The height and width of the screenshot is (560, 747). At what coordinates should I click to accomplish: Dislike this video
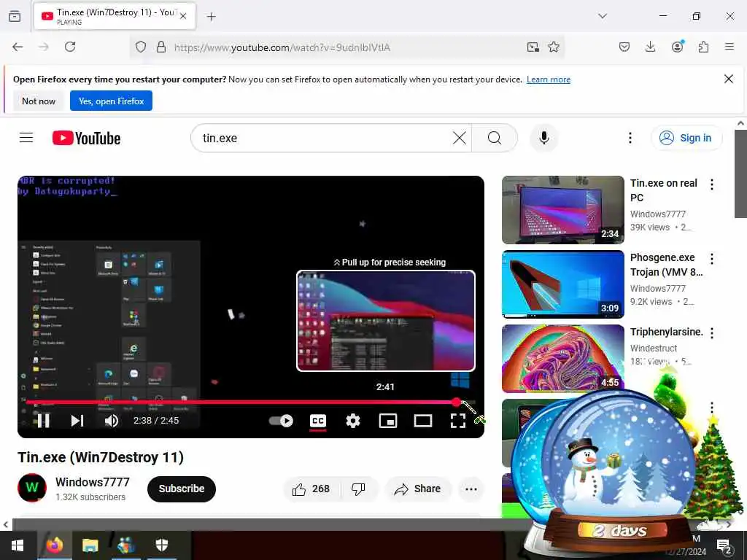[x=358, y=489]
